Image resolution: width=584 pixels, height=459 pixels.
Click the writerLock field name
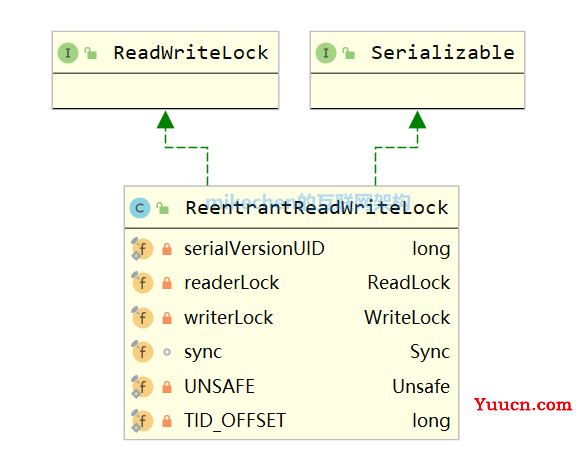tap(229, 318)
